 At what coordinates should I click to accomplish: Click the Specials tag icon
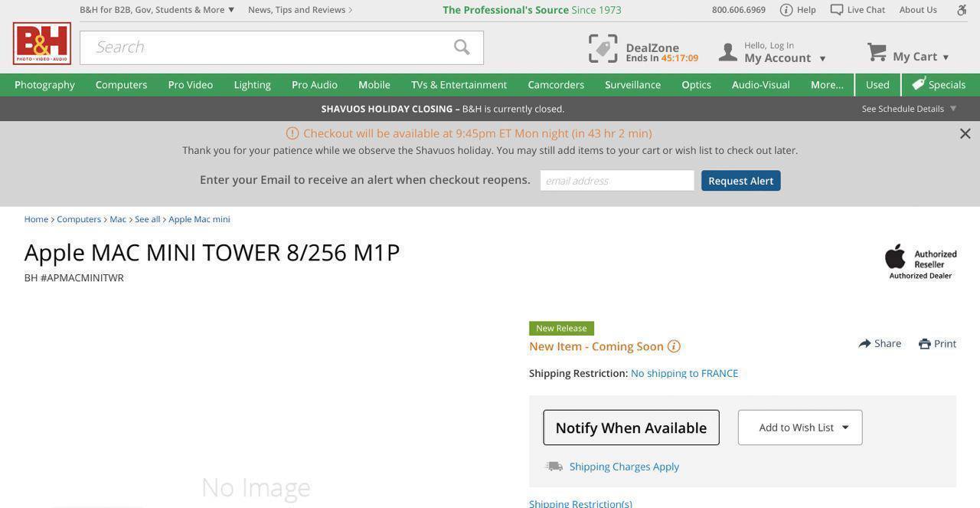click(x=919, y=84)
